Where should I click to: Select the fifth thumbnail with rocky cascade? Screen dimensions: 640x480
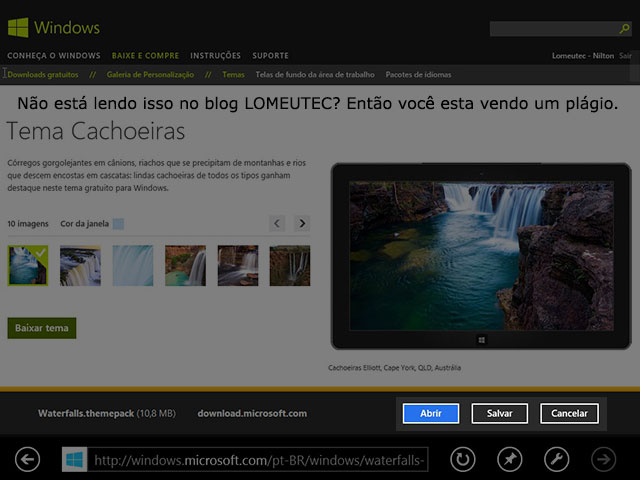[238, 265]
